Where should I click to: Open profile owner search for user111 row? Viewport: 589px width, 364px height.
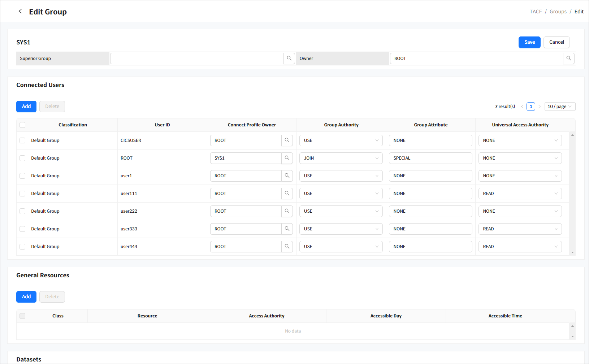pos(287,194)
